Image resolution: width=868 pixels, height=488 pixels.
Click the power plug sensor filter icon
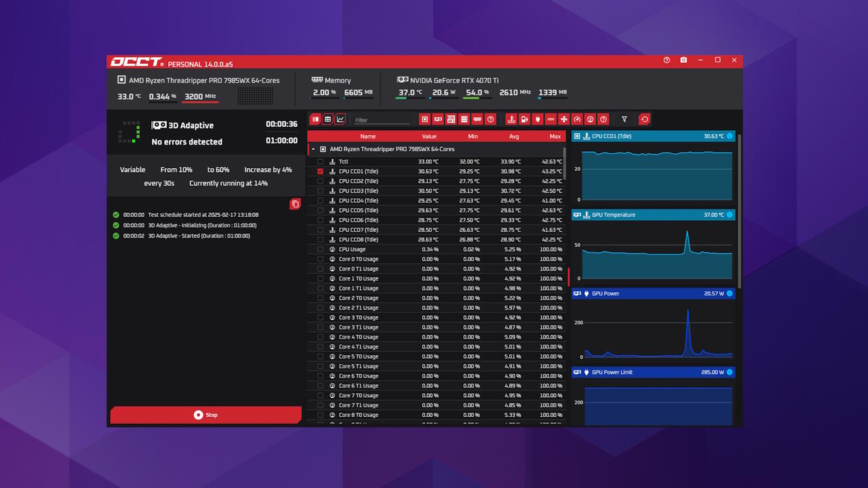click(538, 119)
